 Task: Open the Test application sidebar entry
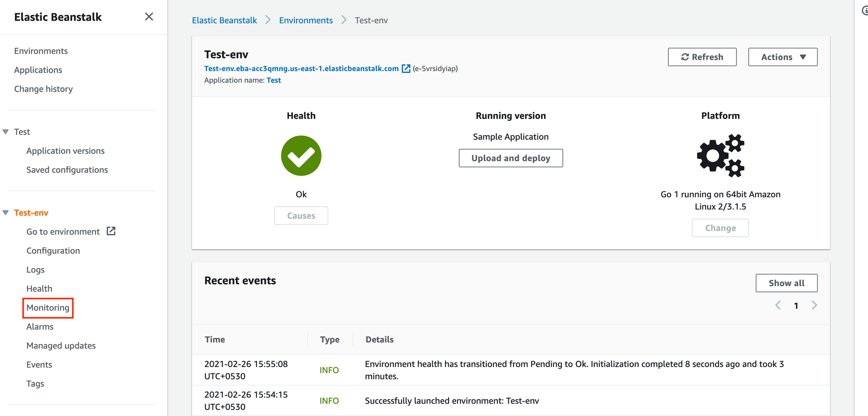click(22, 132)
